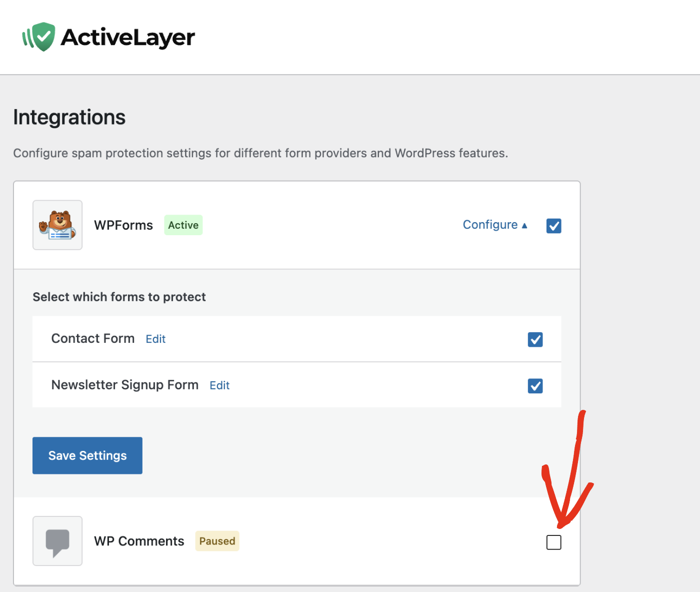Collapse the WPForms Configure section
The height and width of the screenshot is (592, 700).
tap(495, 225)
